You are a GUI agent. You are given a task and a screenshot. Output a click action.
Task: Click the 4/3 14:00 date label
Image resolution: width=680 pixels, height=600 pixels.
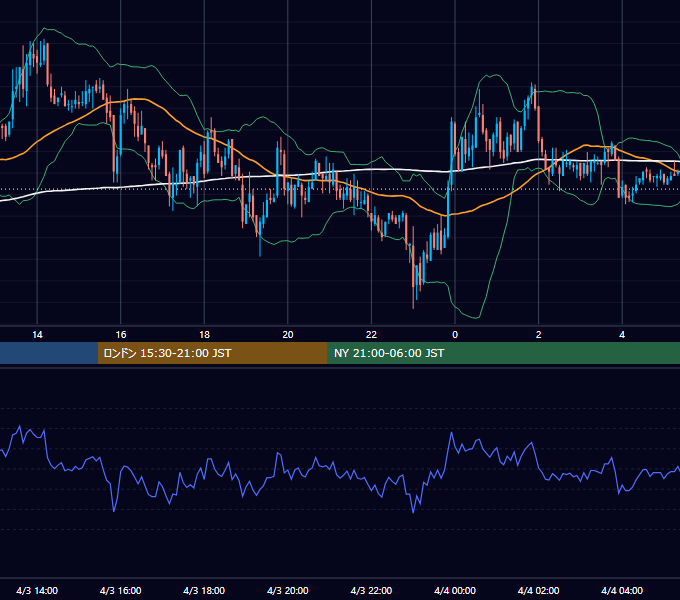tap(37, 590)
